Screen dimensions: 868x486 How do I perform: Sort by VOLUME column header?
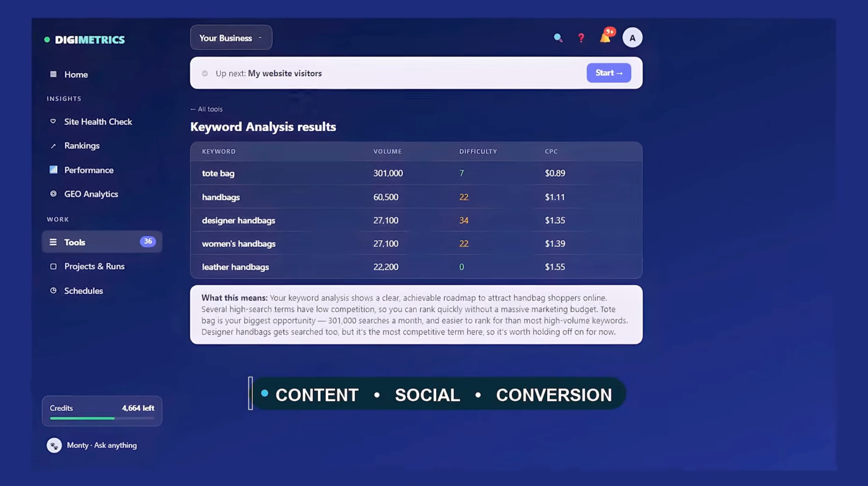click(388, 151)
